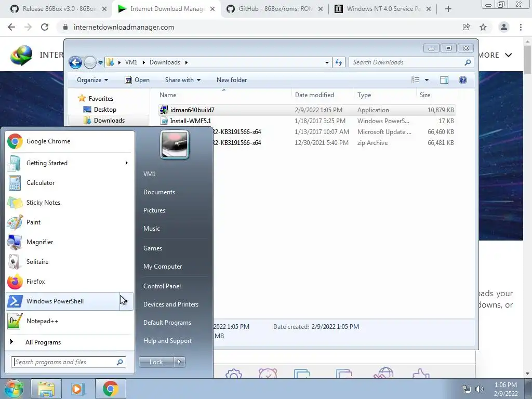Open Help and Support
Image resolution: width=532 pixels, height=399 pixels.
(x=167, y=341)
